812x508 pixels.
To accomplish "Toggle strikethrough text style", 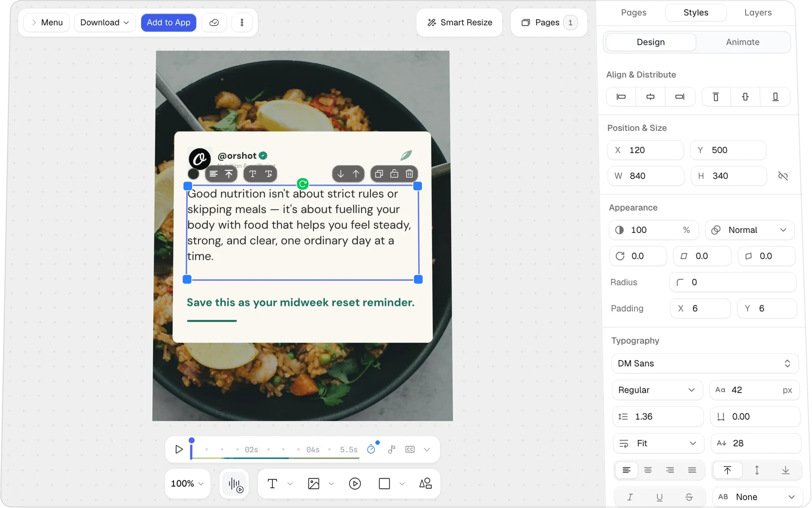I will coord(689,497).
